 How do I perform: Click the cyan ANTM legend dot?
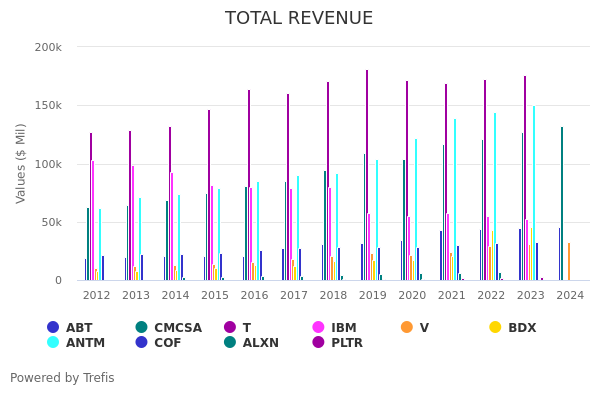point(53,343)
